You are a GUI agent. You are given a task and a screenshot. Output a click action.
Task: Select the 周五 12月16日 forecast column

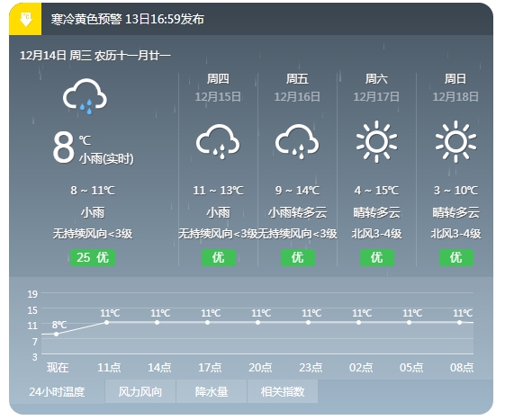tap(297, 169)
